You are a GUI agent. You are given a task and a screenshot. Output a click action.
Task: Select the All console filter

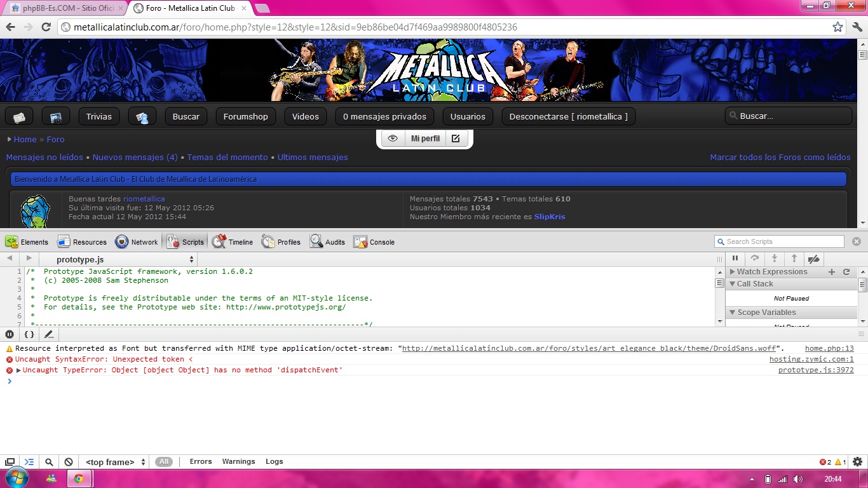(164, 462)
